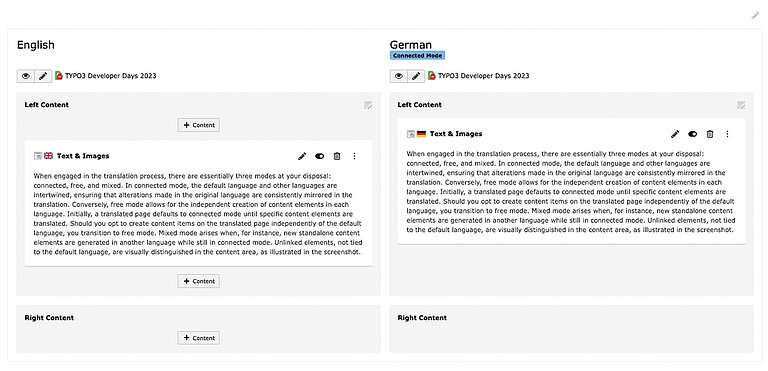Add content above English Text & Images
The height and width of the screenshot is (371, 768).
click(x=198, y=125)
